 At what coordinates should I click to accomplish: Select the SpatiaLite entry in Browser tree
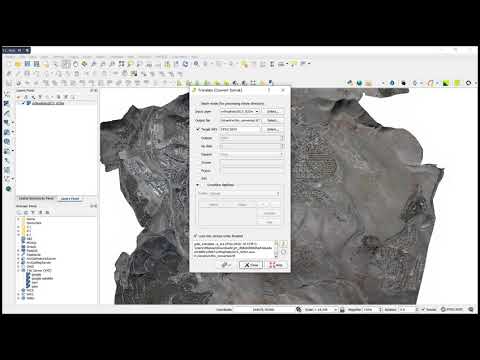33,255
